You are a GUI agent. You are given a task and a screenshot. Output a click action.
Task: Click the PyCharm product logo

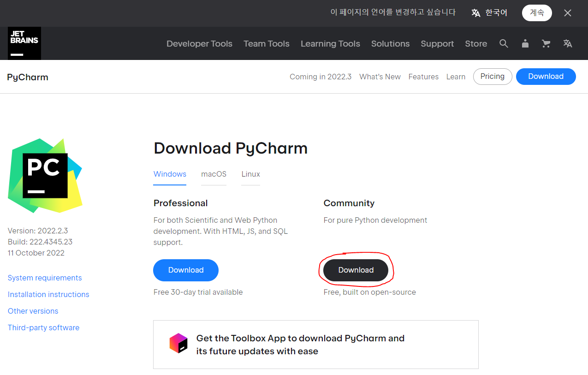[x=45, y=176]
